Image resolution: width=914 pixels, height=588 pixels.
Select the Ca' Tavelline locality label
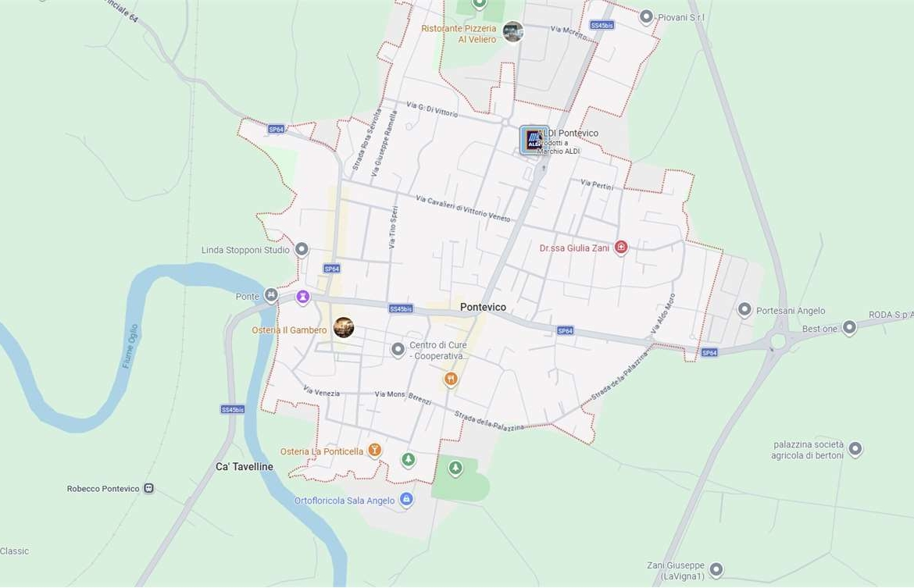tap(245, 467)
